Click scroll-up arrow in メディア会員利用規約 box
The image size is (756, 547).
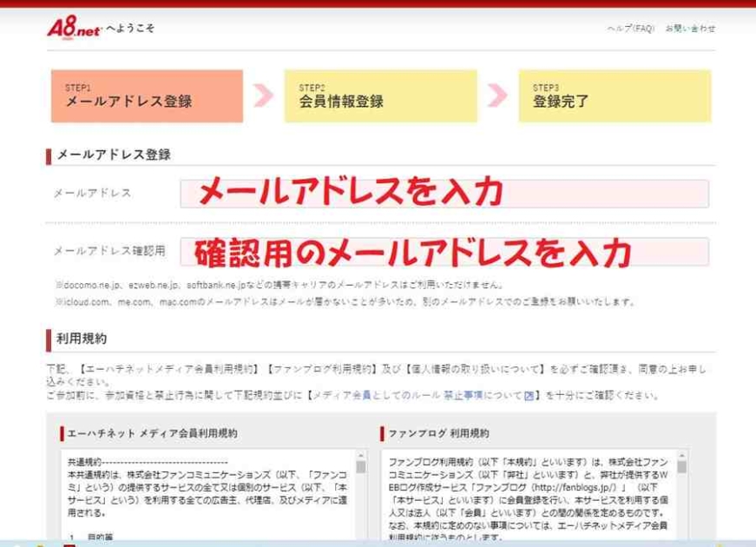(361, 455)
